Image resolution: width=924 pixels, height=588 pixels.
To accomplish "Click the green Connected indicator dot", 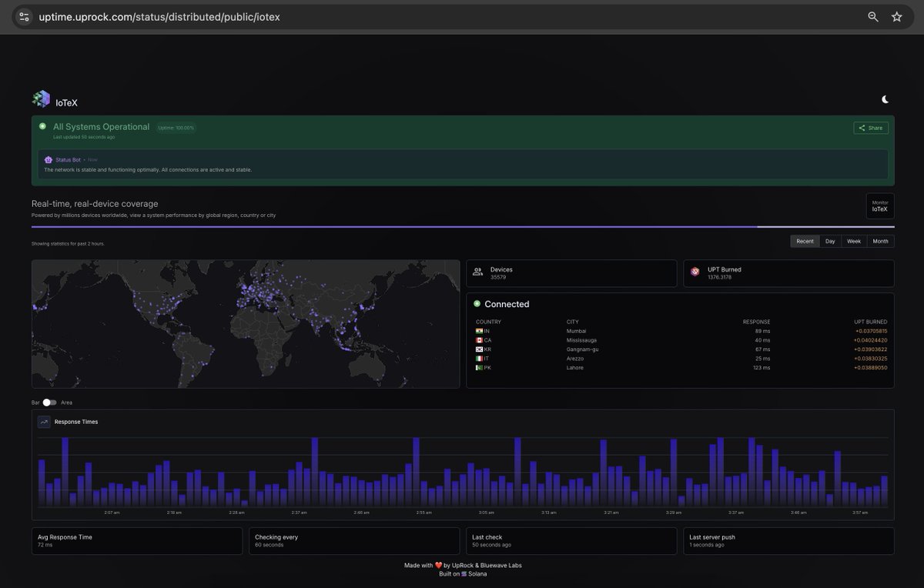I will pos(477,304).
